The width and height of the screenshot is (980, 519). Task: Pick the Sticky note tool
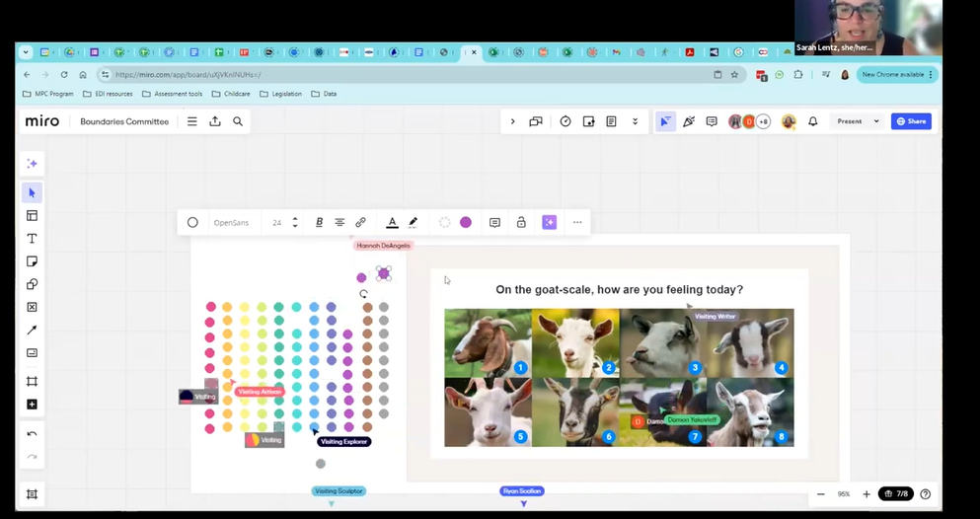pyautogui.click(x=32, y=261)
